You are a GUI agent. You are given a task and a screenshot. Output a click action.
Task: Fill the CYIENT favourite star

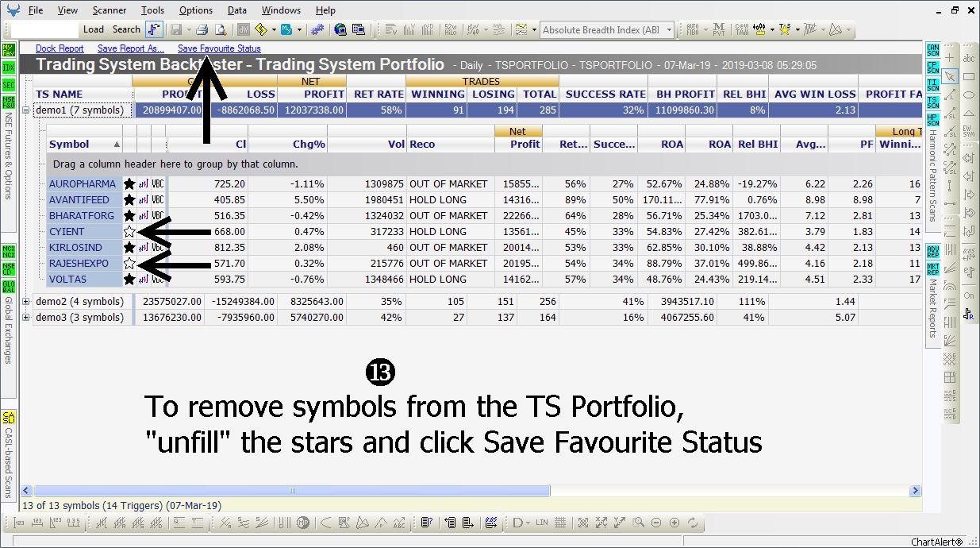point(129,231)
